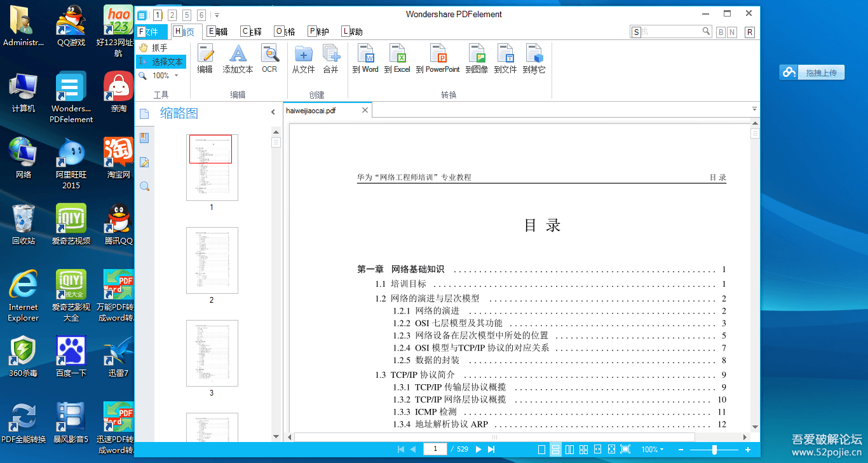Click the 拖拽上传 upload widget button
Screen dimensions: 868x463
(812, 73)
